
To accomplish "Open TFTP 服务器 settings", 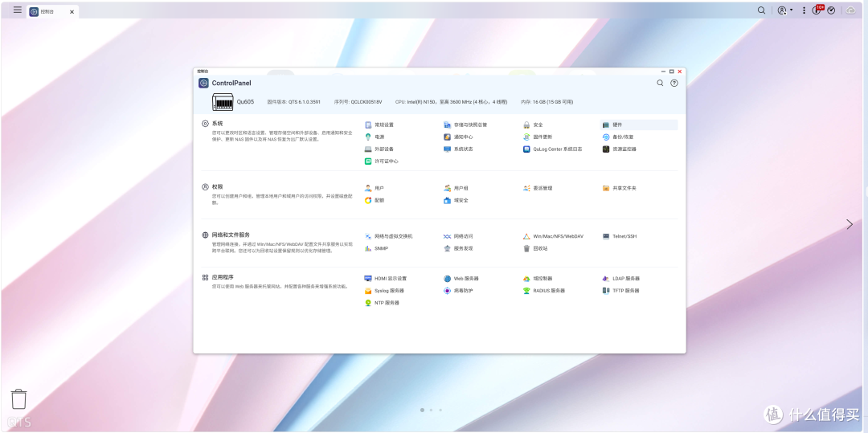I will pyautogui.click(x=621, y=290).
